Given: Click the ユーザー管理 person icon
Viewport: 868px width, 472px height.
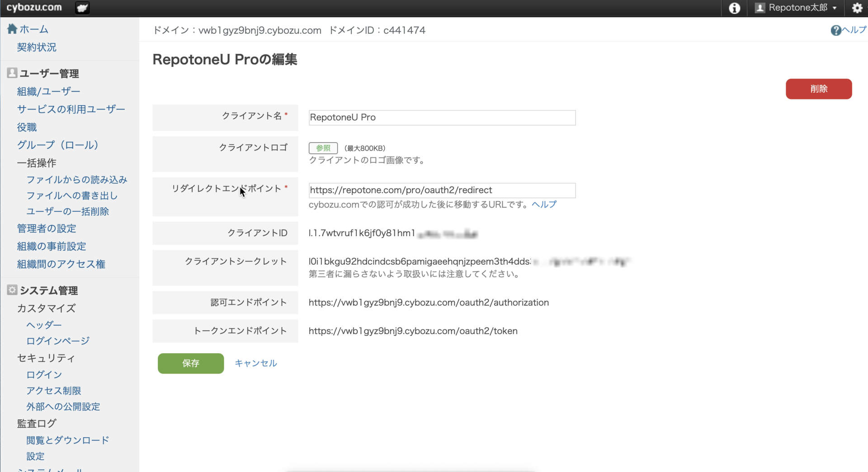Looking at the screenshot, I should tap(11, 73).
